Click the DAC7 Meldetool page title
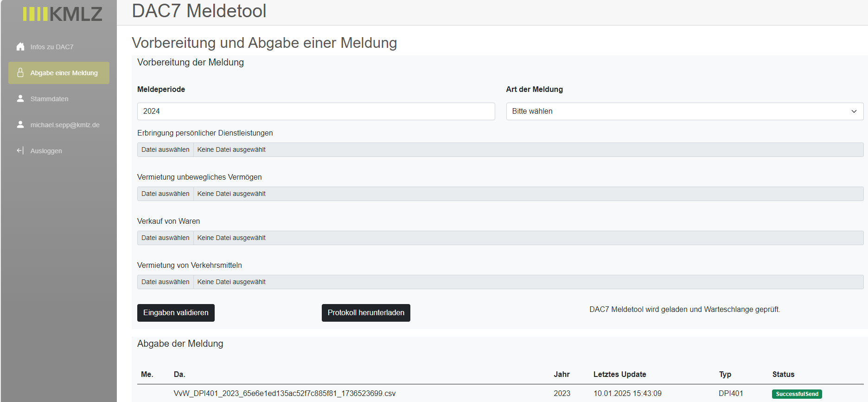 tap(199, 11)
